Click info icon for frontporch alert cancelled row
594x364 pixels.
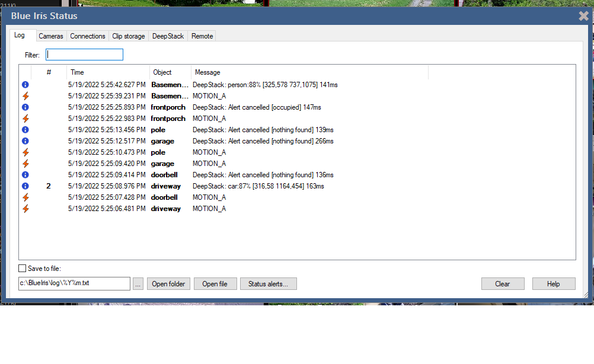point(25,107)
